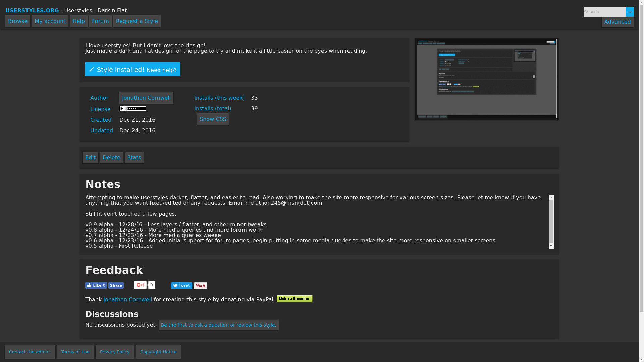Open the style screenshot thumbnail

487,79
